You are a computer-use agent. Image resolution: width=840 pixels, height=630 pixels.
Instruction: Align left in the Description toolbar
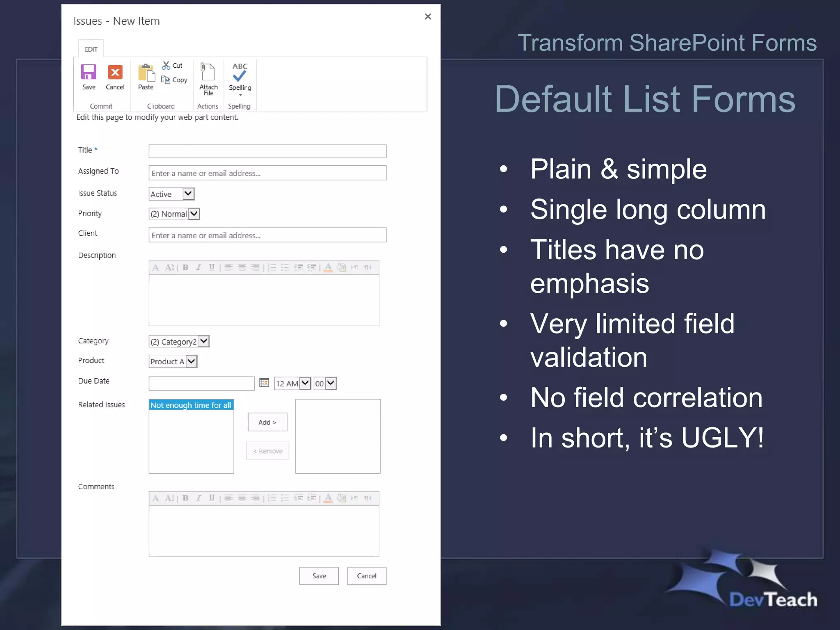[x=229, y=267]
